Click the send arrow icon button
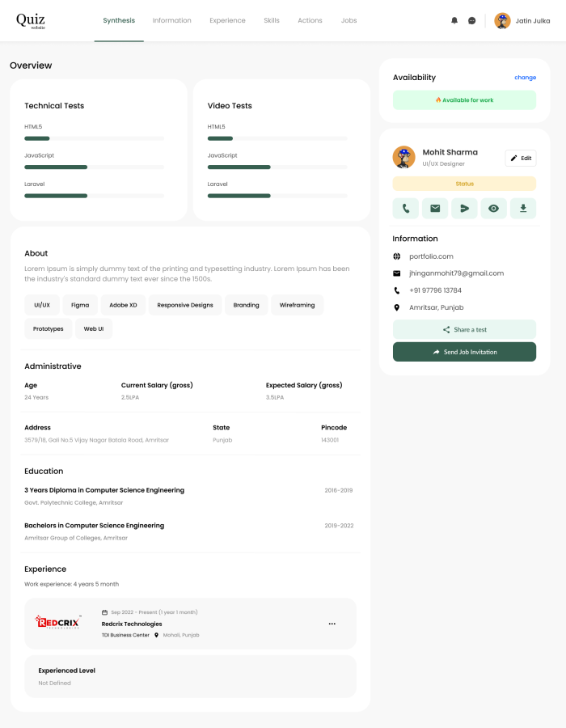 (464, 209)
